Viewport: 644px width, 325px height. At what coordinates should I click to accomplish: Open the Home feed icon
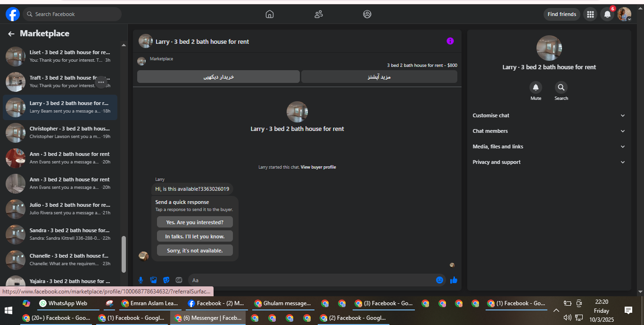pyautogui.click(x=270, y=14)
